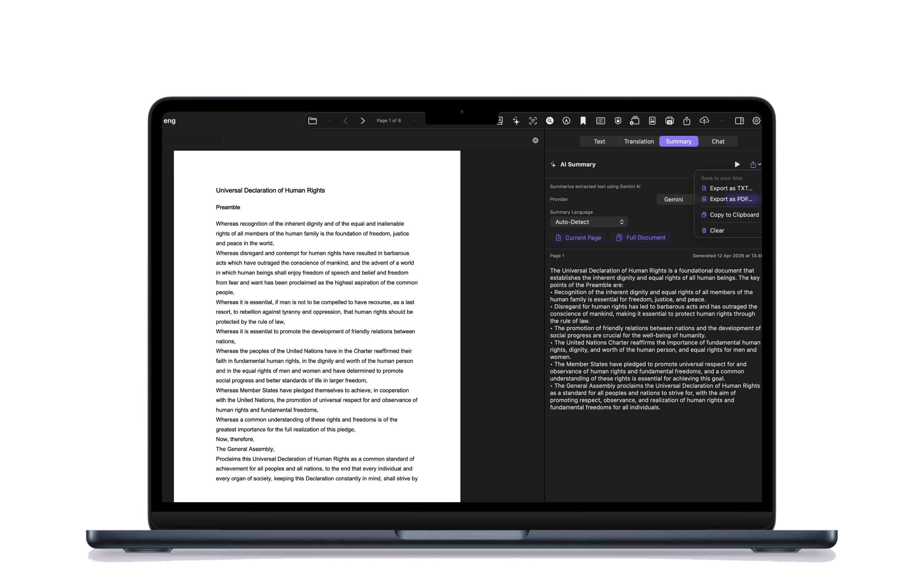
Task: Click the 'Page 1' summary label
Action: click(x=557, y=256)
